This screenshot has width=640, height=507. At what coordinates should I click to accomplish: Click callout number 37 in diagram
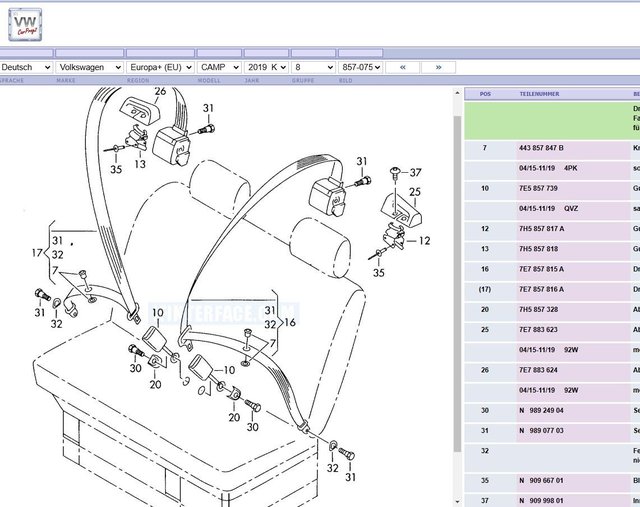click(416, 172)
